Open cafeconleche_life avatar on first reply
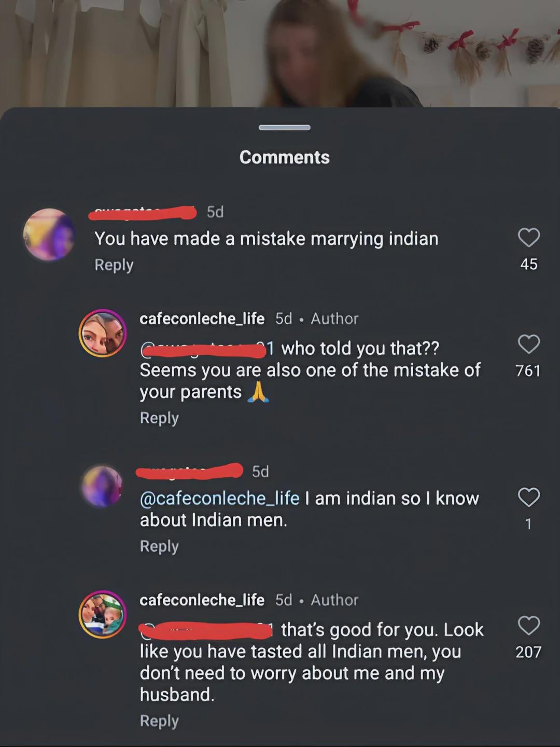This screenshot has width=560, height=747. [103, 333]
